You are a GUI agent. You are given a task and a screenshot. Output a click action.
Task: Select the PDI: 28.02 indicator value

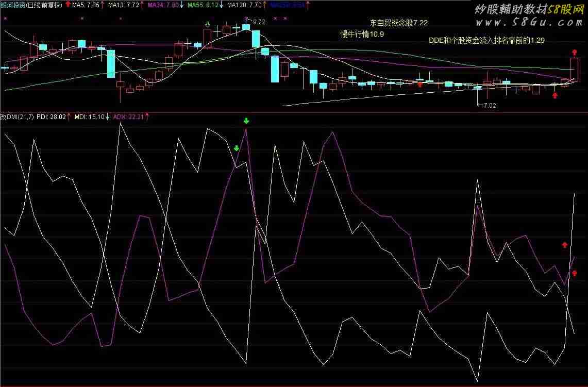point(52,117)
